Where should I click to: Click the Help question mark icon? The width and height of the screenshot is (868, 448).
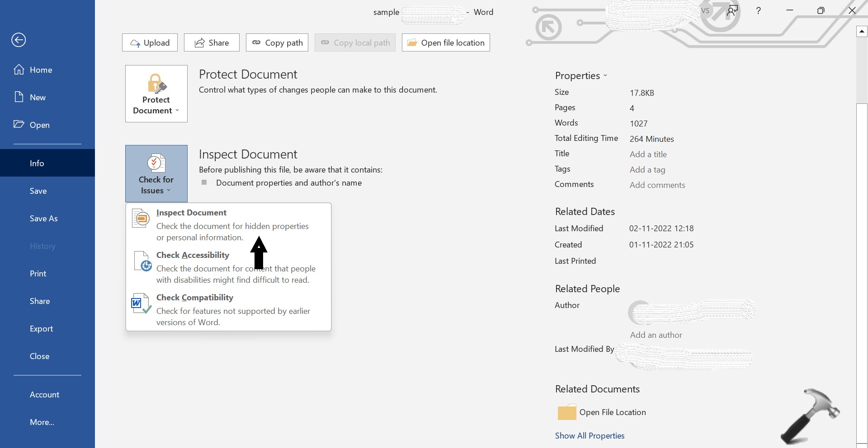tap(759, 10)
